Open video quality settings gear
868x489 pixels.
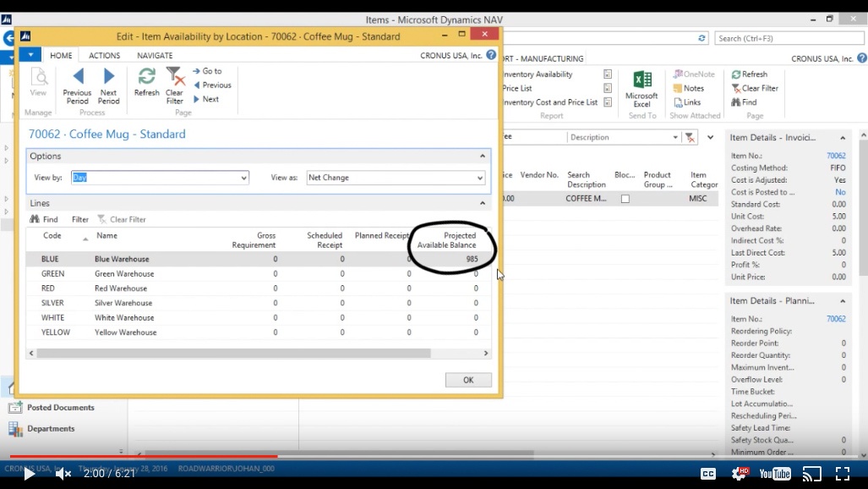point(740,474)
